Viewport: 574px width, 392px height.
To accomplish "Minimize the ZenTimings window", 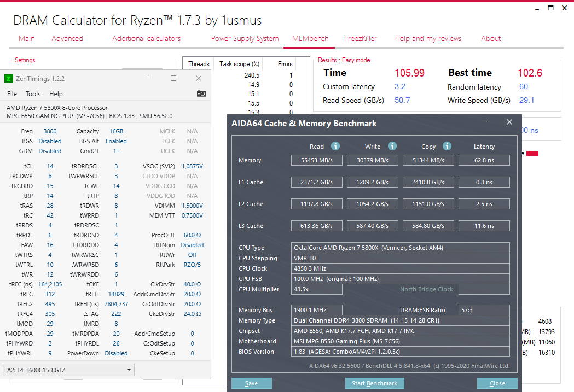I will coord(148,78).
